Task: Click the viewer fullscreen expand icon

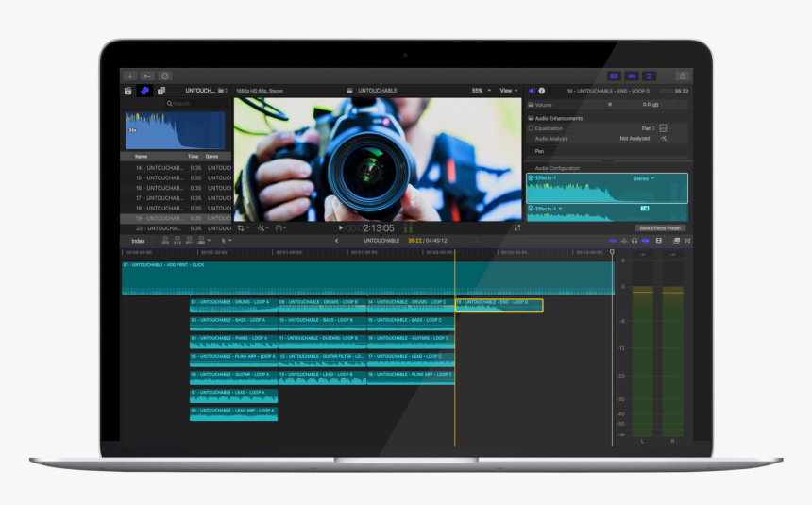Action: [x=516, y=227]
